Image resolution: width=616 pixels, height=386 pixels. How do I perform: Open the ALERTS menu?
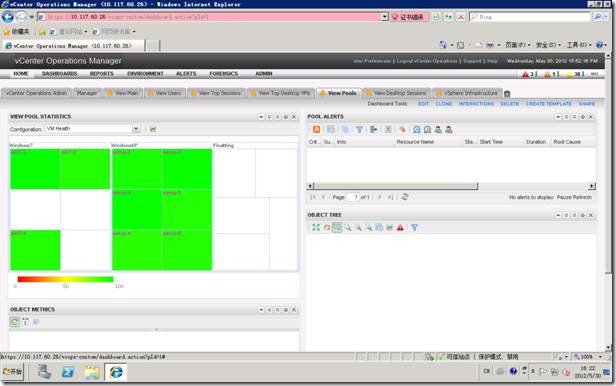click(x=186, y=73)
